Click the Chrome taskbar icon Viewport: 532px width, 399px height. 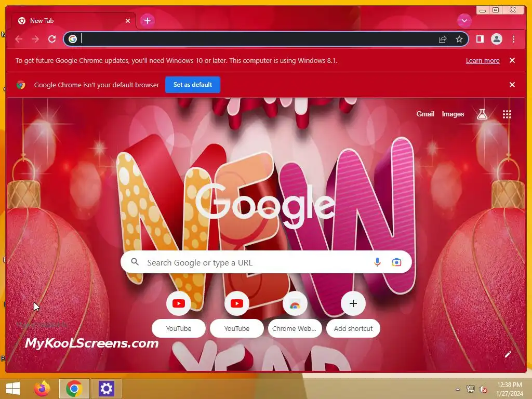(x=74, y=389)
